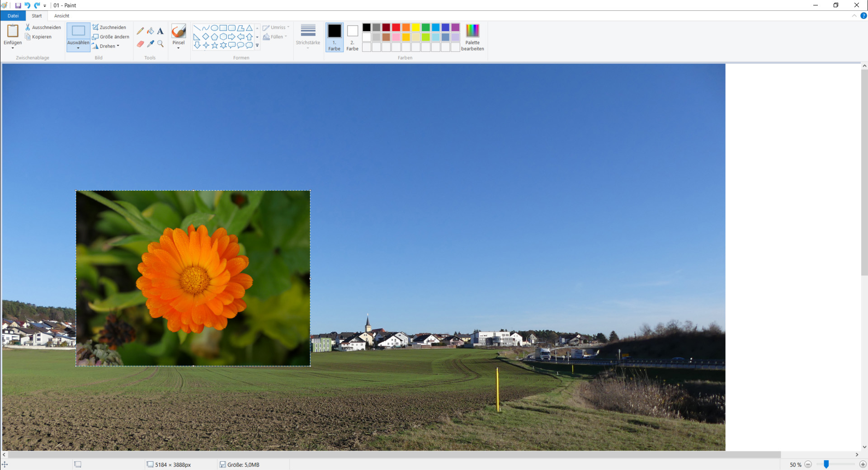The image size is (868, 470).
Task: Click Zuschneiden to crop the image
Action: pyautogui.click(x=109, y=28)
